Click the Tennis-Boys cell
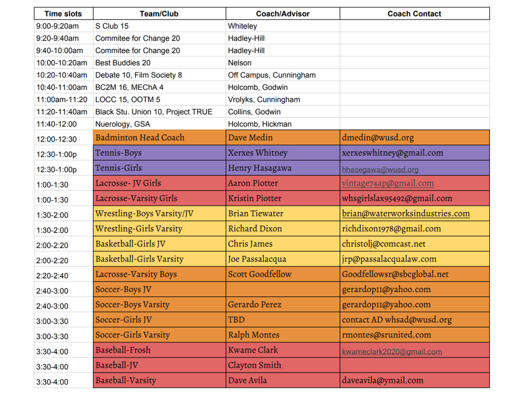The image size is (532, 398). (x=159, y=153)
